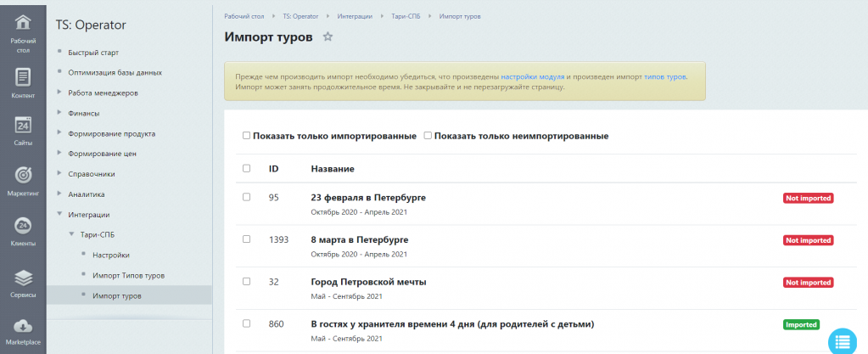Screen dimensions: 868x354
Task: Click Not imported badge for ID 1393
Action: tap(809, 240)
